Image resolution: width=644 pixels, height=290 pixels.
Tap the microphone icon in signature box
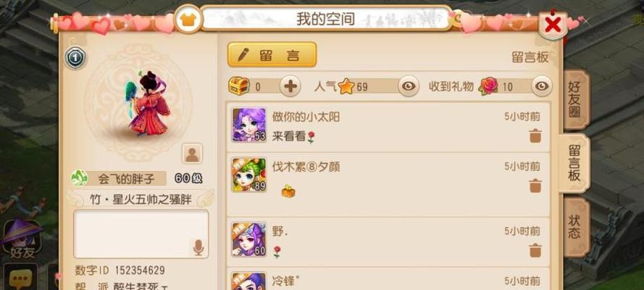(198, 247)
